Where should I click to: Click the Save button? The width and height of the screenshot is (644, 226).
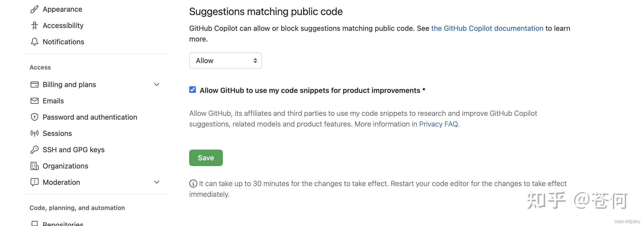pos(206,158)
